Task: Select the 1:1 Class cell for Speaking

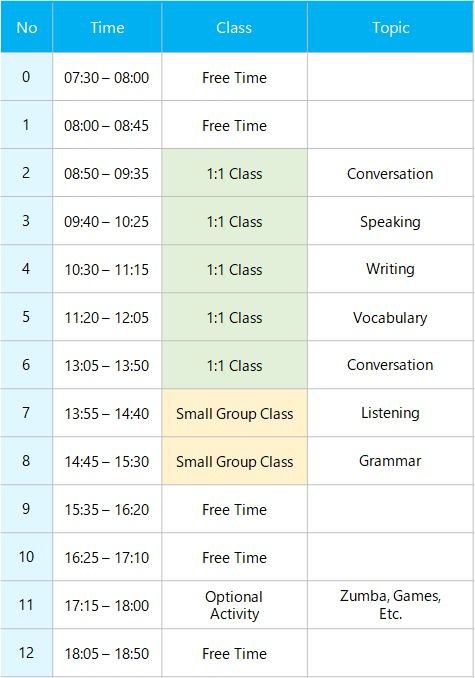Action: click(234, 221)
